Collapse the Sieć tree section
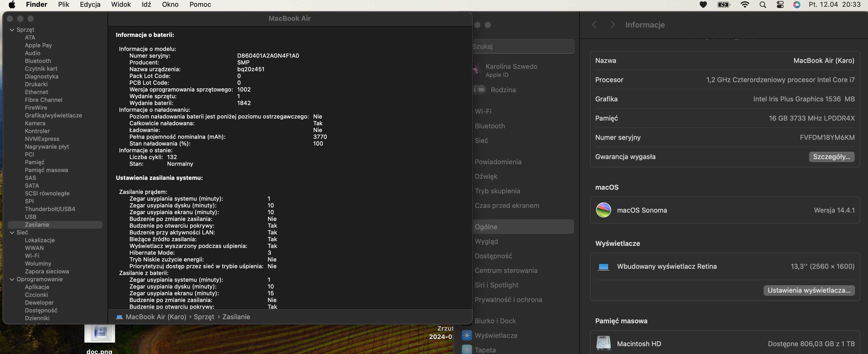The height and width of the screenshot is (354, 868). (x=12, y=232)
